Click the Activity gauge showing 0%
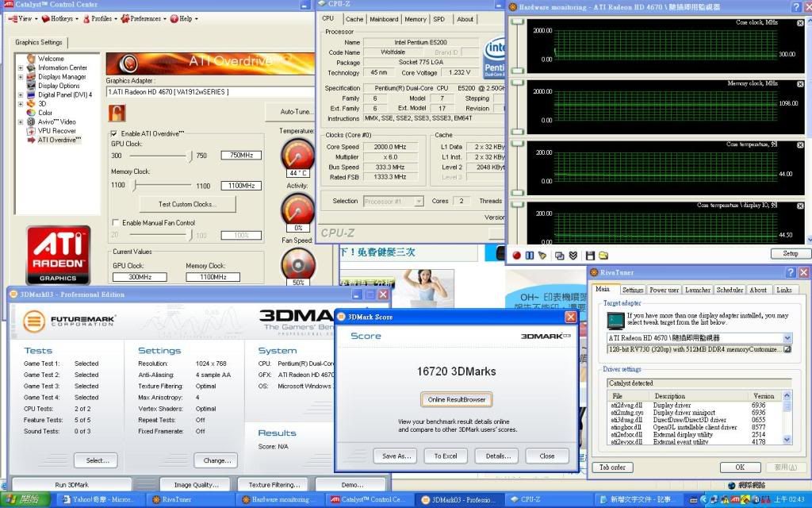Screen dimensions: 812x508 pyautogui.click(x=297, y=211)
